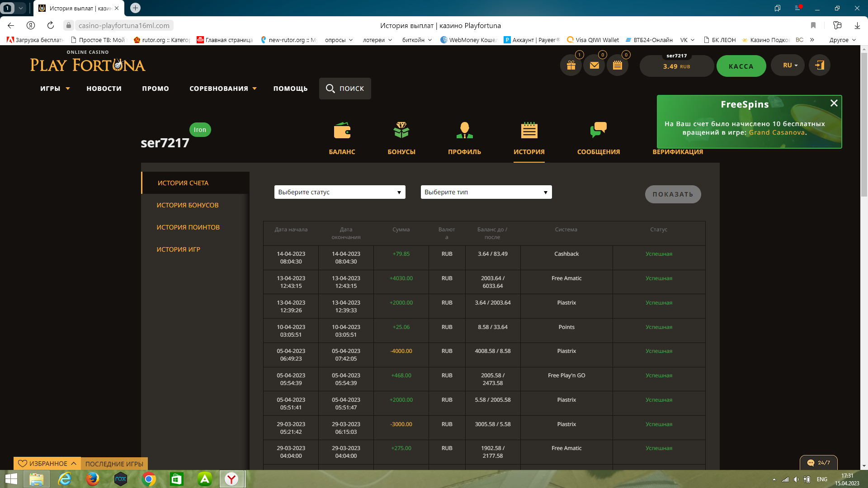
Task: Open the Профиль person icon
Action: pyautogui.click(x=464, y=131)
